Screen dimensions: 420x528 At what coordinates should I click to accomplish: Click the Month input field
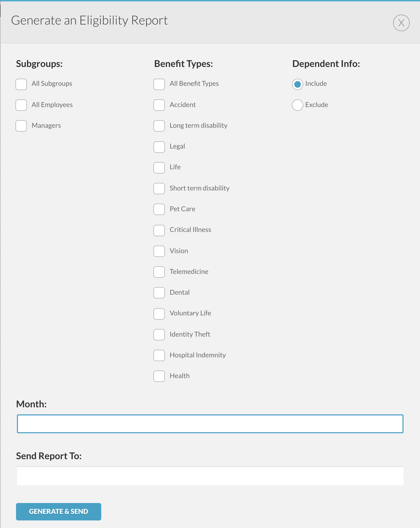point(210,424)
